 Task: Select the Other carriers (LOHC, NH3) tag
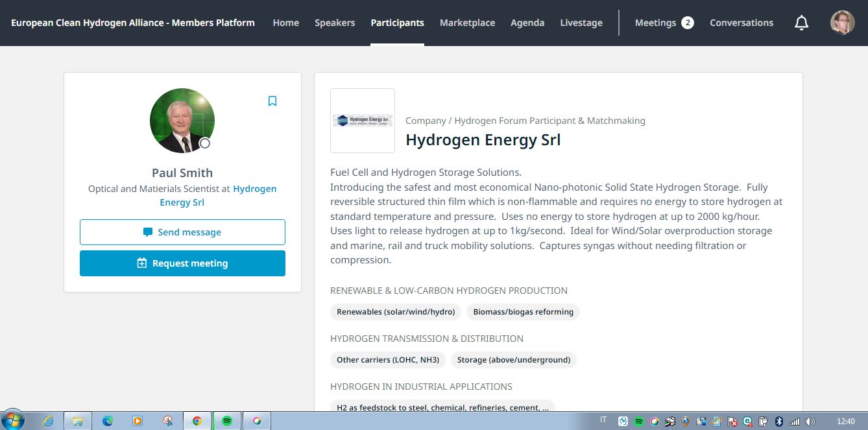click(388, 360)
